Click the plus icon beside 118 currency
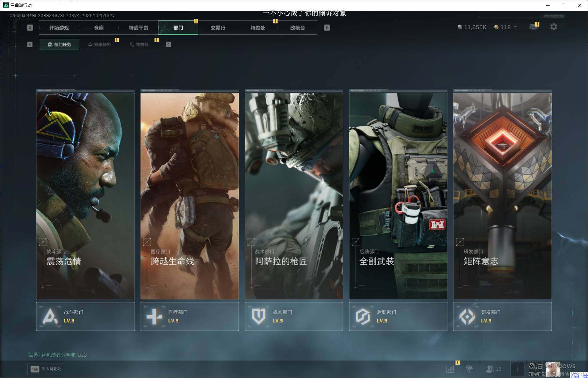588x378 pixels. [x=515, y=27]
